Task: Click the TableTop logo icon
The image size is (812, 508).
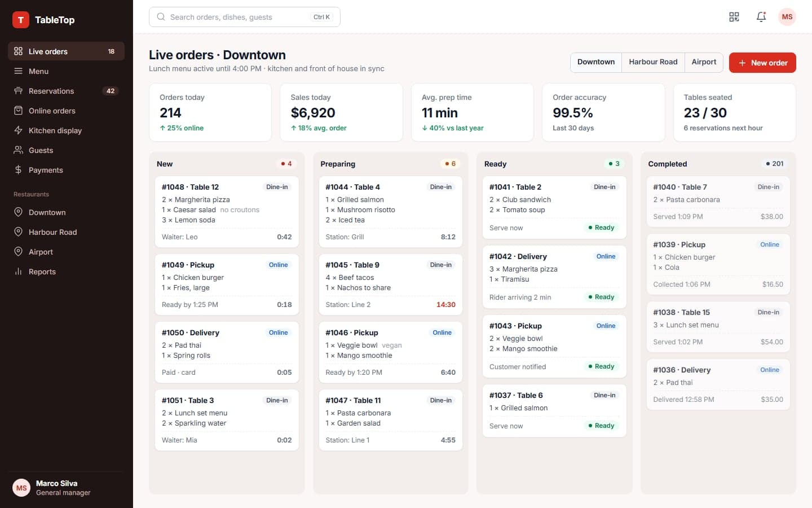Action: click(21, 20)
